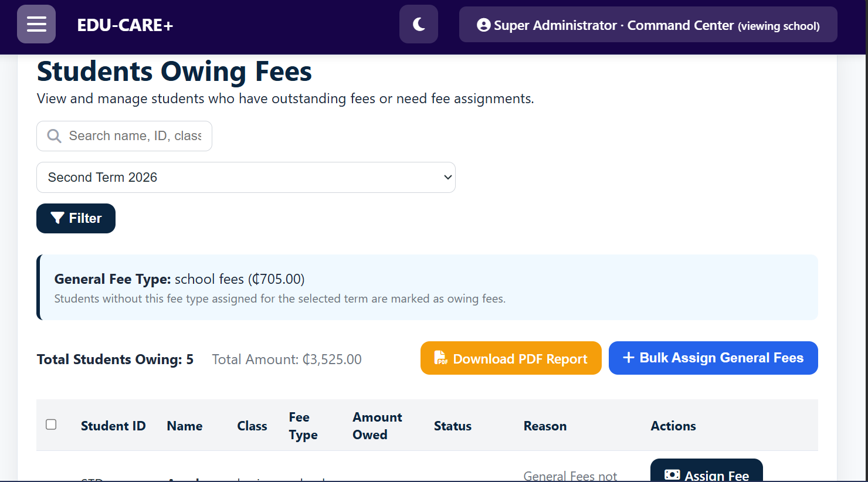Image resolution: width=868 pixels, height=482 pixels.
Task: Tick the select-all students checkbox
Action: pos(51,425)
